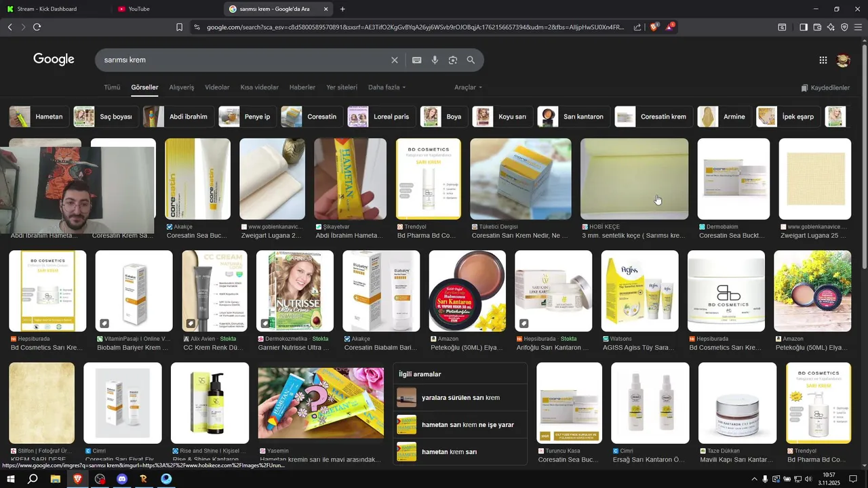Expand the Daha fazla dropdown
Screen dimensions: 868x488
[x=387, y=87]
